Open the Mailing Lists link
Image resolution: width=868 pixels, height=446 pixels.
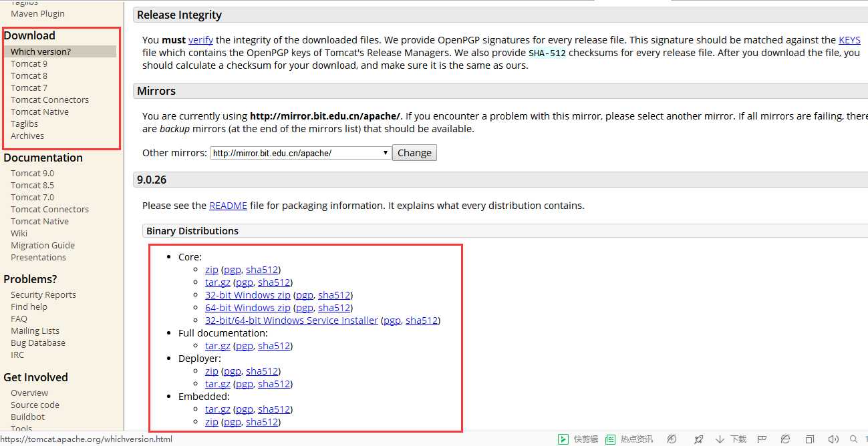(35, 330)
